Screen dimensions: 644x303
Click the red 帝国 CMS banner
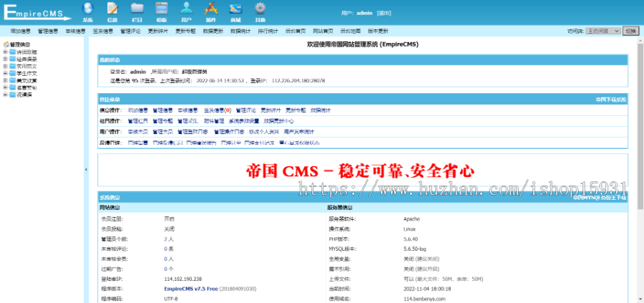click(x=361, y=170)
